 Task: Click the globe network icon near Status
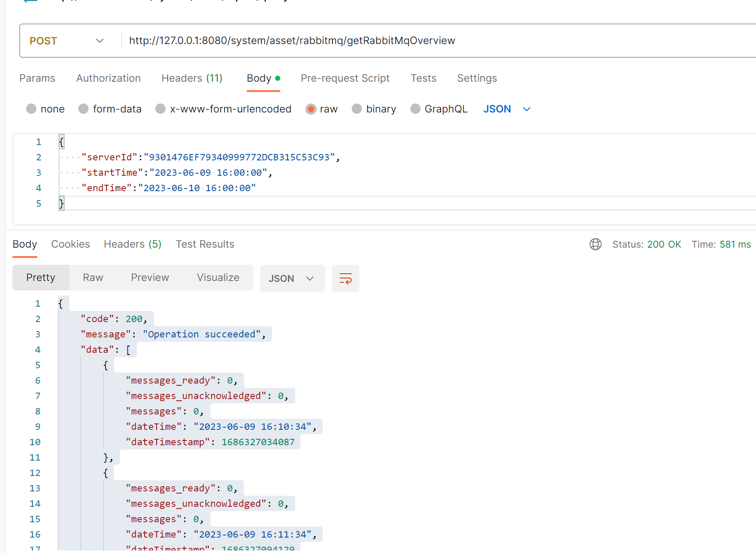tap(595, 244)
